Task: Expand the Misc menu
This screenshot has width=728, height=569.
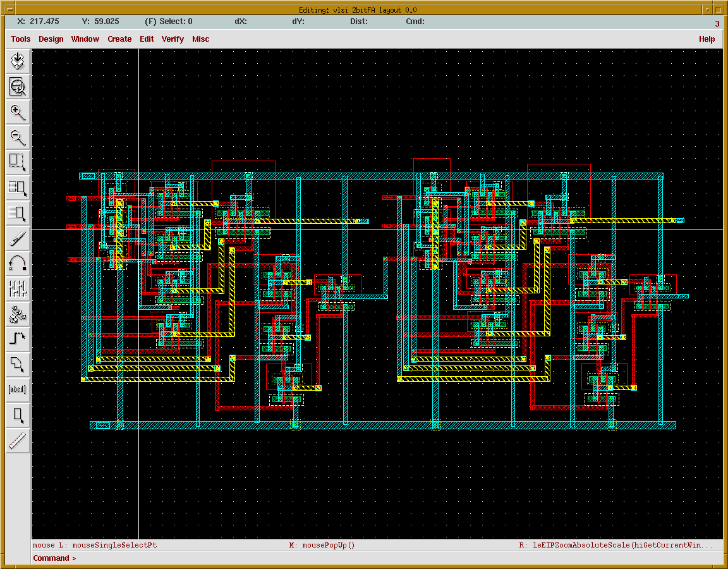Action: click(x=200, y=39)
